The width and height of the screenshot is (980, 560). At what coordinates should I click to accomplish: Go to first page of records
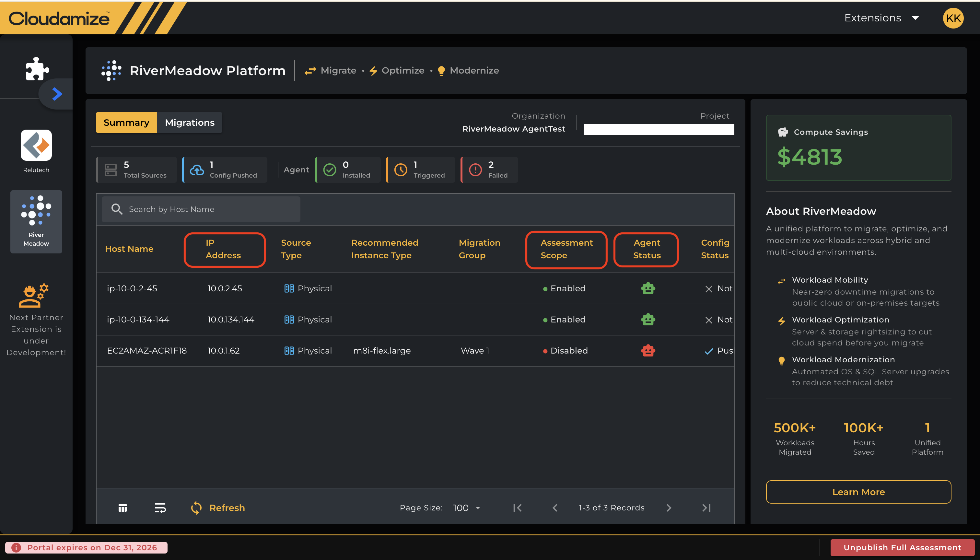[518, 508]
